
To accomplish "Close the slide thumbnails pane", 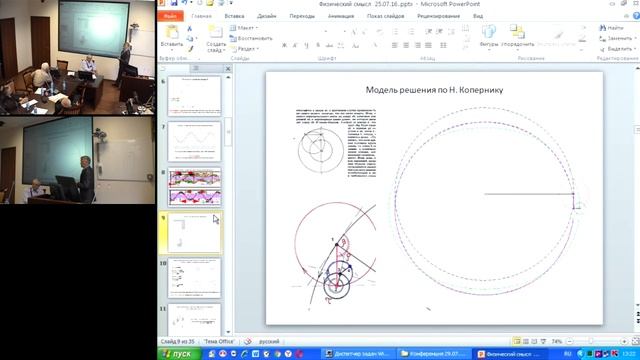I will tap(228, 69).
